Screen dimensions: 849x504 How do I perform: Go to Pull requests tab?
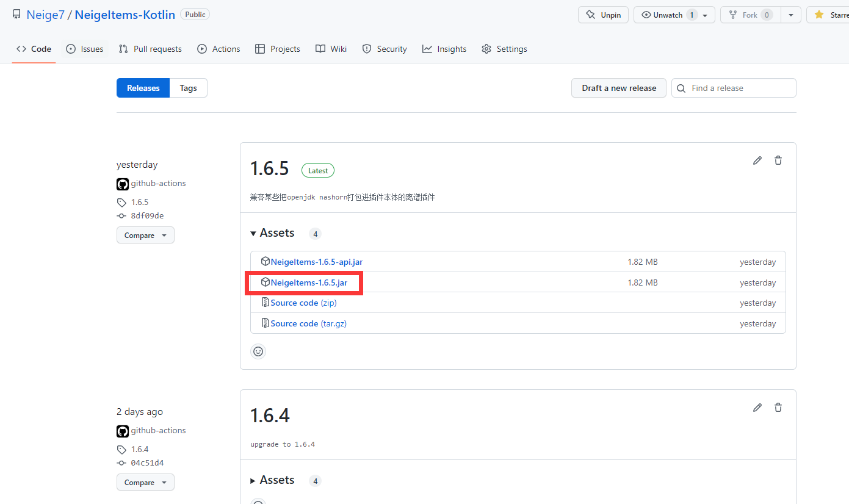point(150,49)
